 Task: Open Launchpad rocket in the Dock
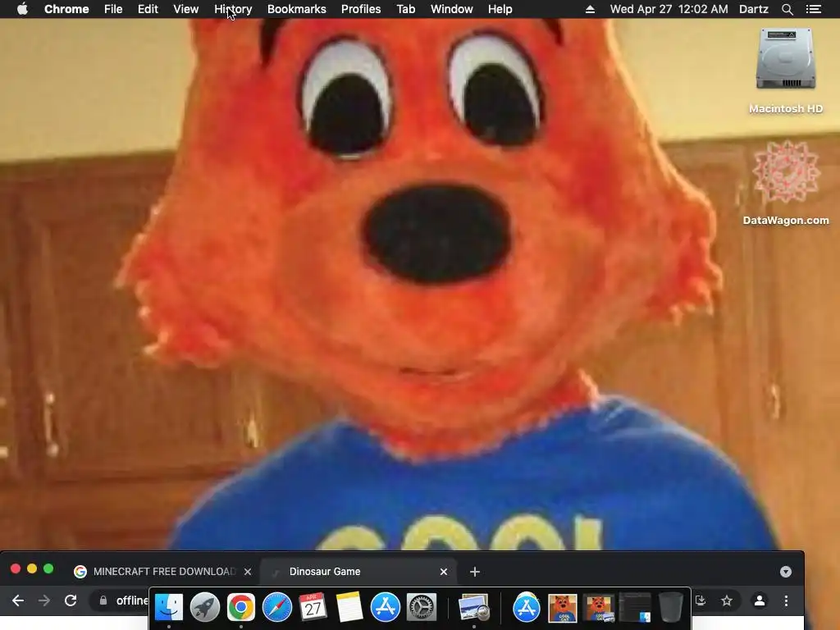204,607
